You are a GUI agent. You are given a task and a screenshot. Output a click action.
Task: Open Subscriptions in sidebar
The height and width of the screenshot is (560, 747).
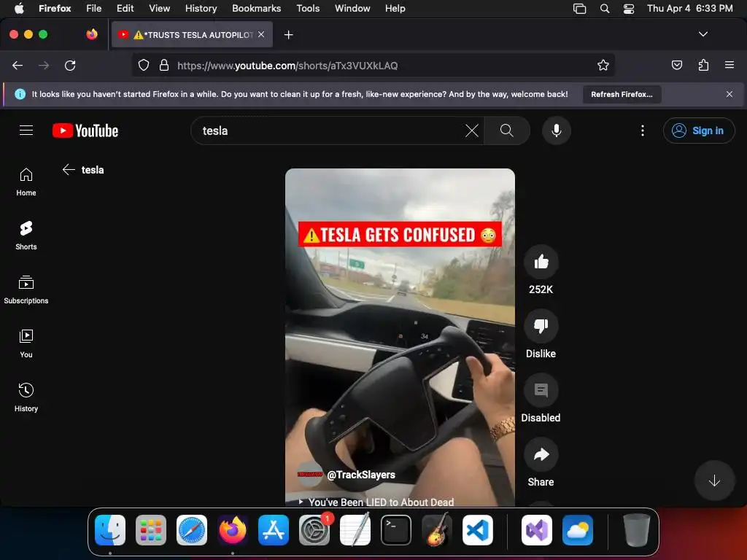click(x=26, y=289)
